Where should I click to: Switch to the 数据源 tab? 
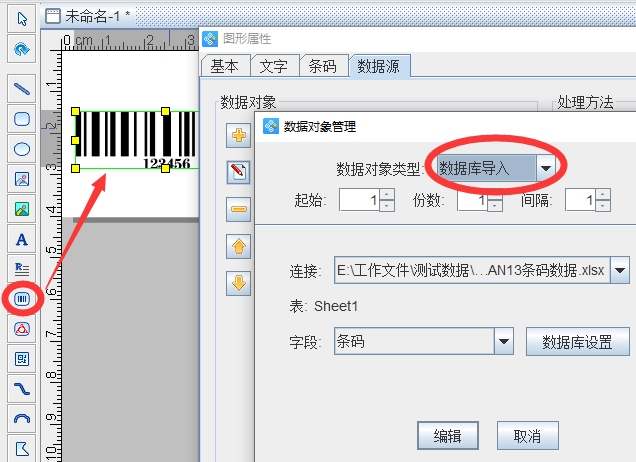[378, 66]
